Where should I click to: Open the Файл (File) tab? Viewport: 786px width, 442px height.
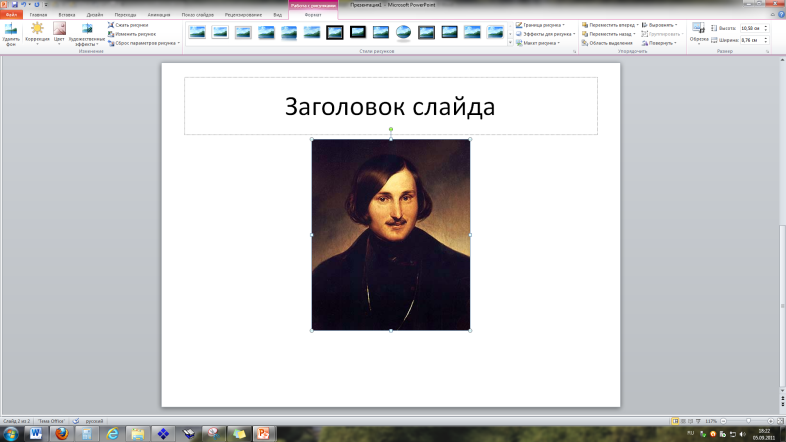(x=11, y=15)
